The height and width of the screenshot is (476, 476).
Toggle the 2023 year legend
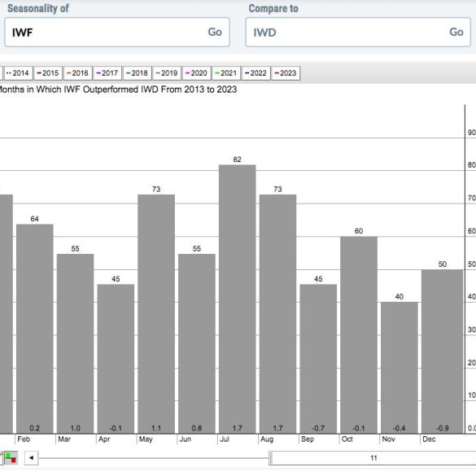click(x=286, y=73)
